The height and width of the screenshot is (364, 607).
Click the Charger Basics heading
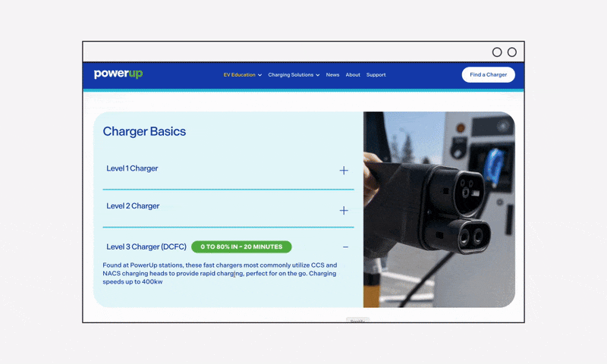coord(144,131)
